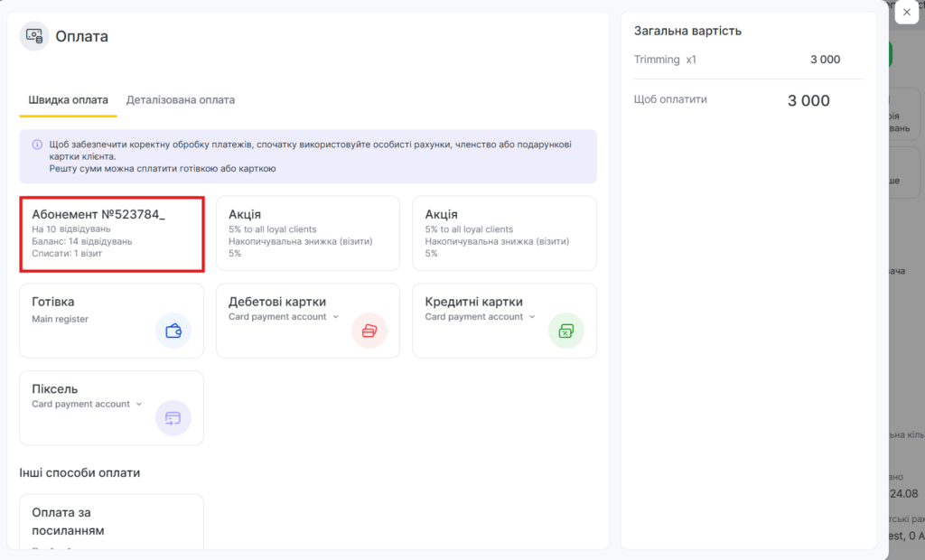Click the Щоб оплатити total row
This screenshot has height=560, width=925.
click(671, 99)
